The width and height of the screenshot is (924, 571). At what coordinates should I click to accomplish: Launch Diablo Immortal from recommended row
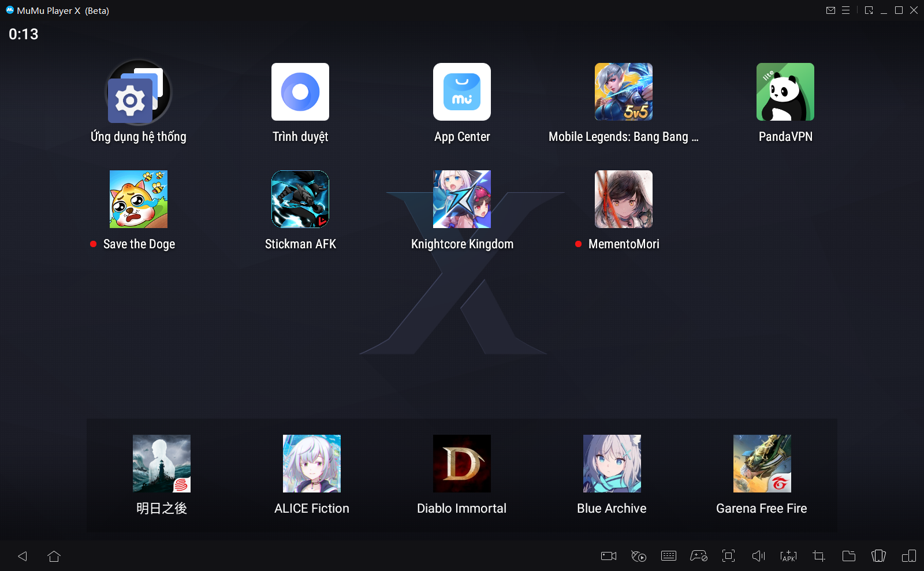[x=462, y=464]
